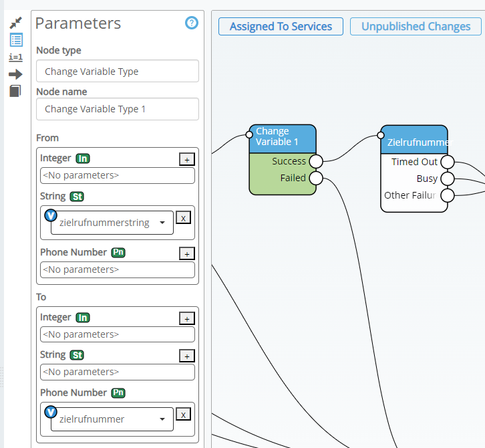
Task: Switch to Unpublished Changes tab
Action: click(416, 27)
